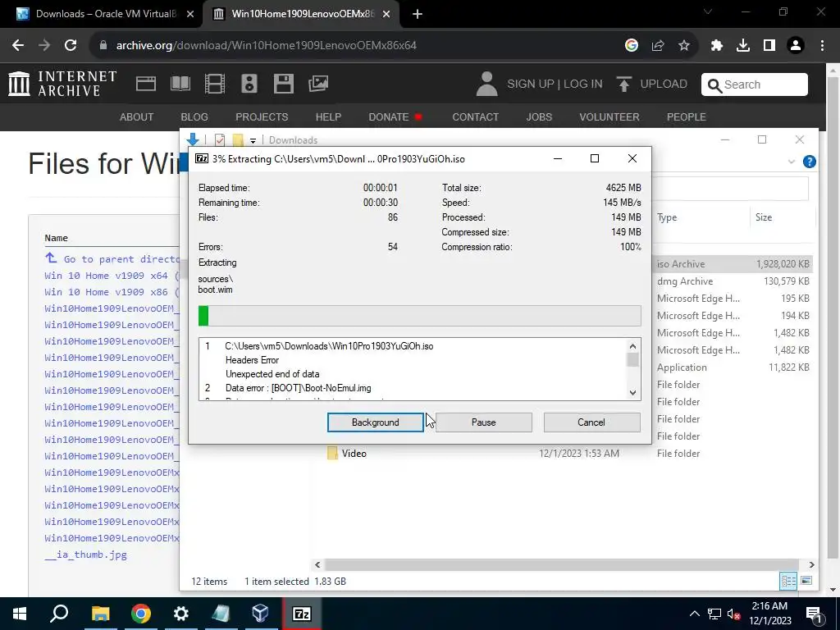Select the Video folder in Explorer
The image size is (840, 630).
(354, 453)
